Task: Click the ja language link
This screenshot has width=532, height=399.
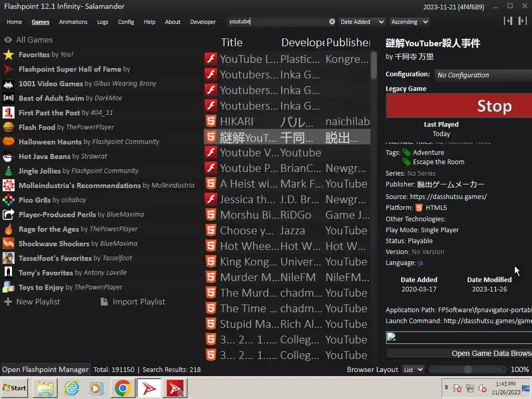Action: (420, 262)
